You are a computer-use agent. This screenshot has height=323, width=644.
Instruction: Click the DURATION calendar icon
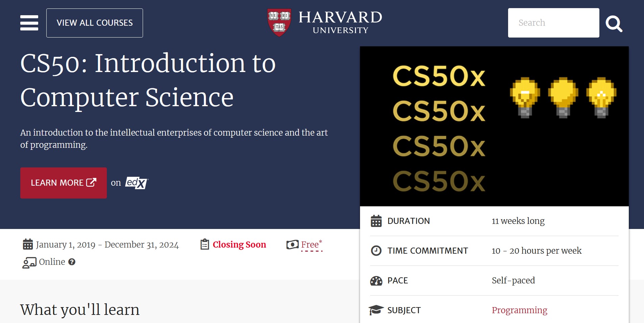(376, 221)
